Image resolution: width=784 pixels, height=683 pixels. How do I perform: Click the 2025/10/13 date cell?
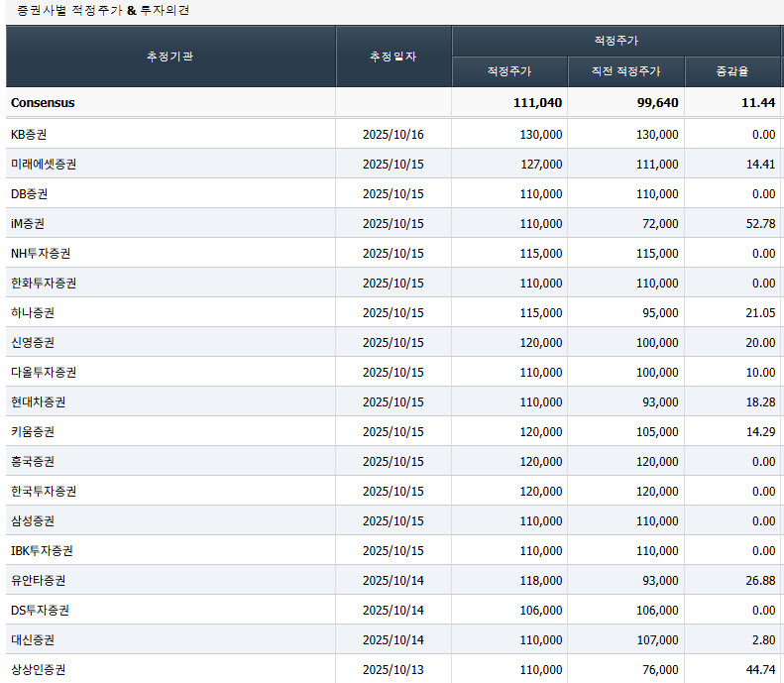(x=393, y=670)
